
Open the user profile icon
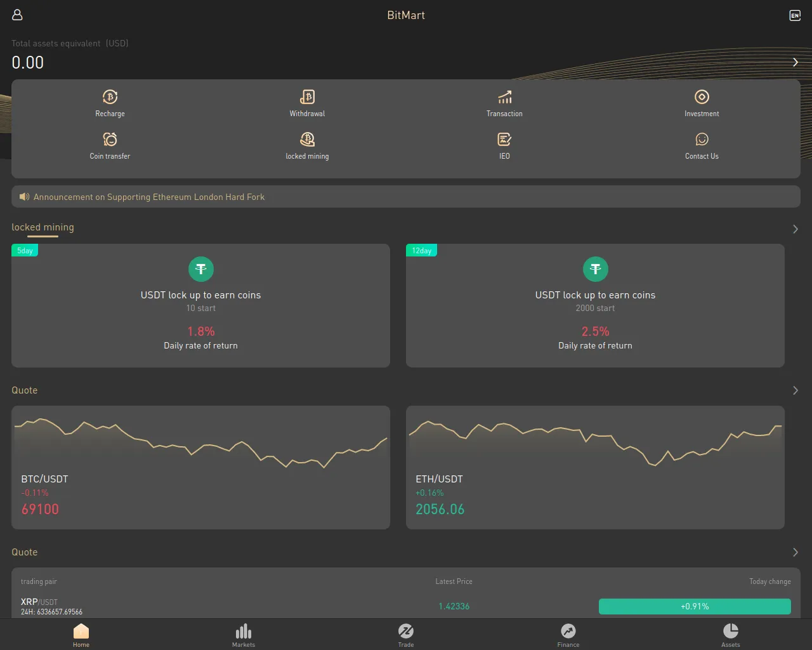17,15
